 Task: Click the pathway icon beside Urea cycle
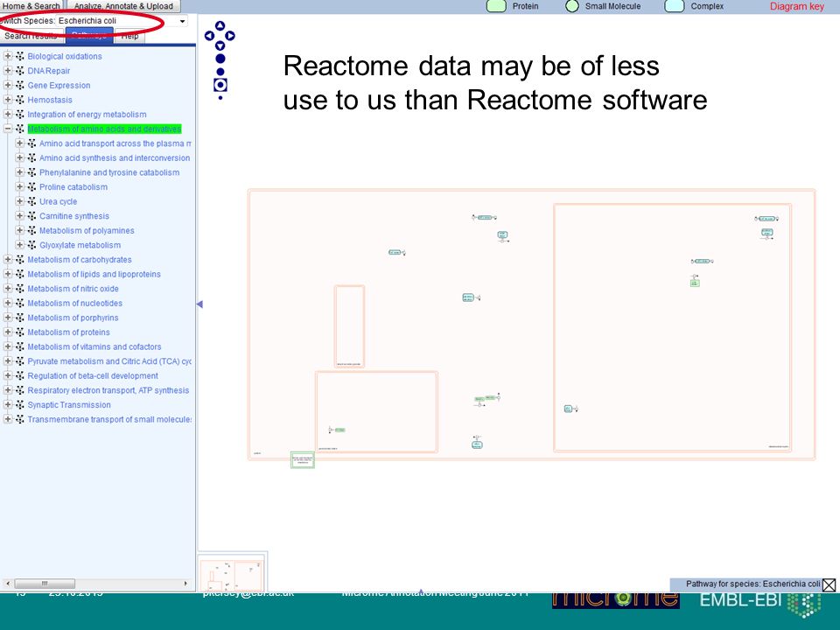31,201
